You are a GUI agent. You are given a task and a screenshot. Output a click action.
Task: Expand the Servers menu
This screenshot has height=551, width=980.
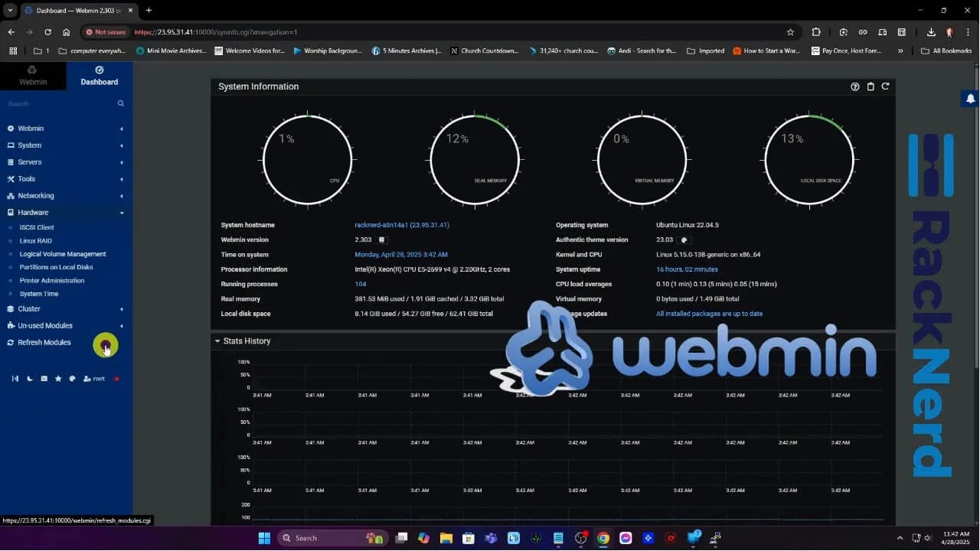29,162
